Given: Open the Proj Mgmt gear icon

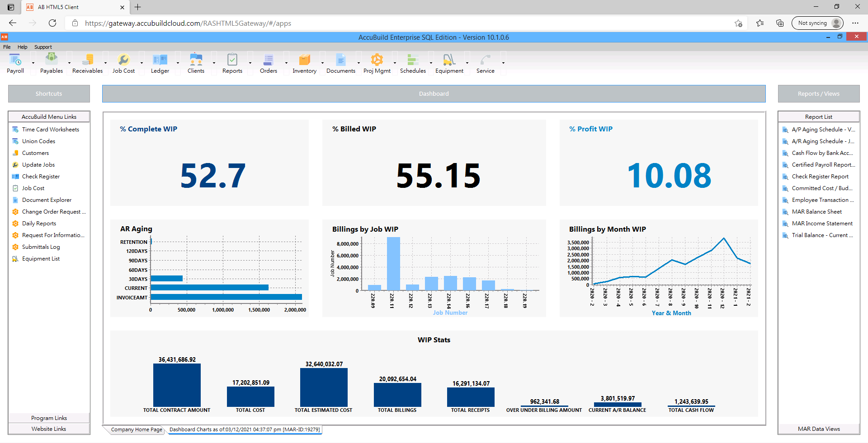Looking at the screenshot, I should 377,60.
